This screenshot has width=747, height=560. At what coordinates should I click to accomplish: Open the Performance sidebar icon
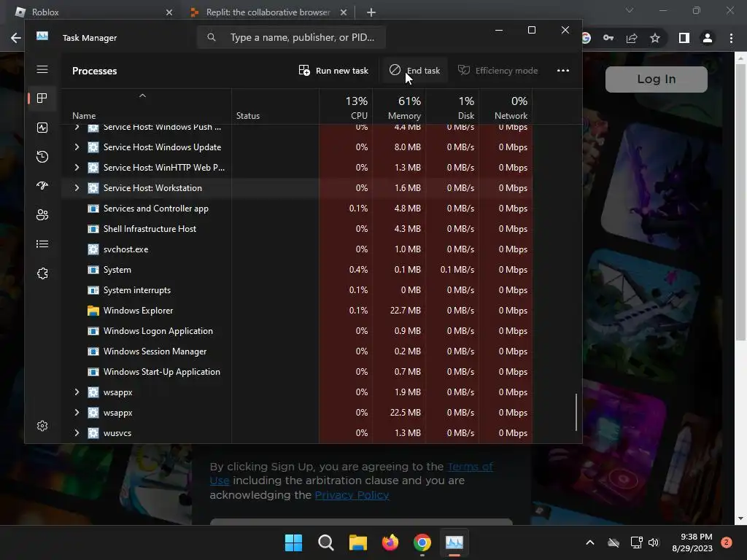click(42, 128)
